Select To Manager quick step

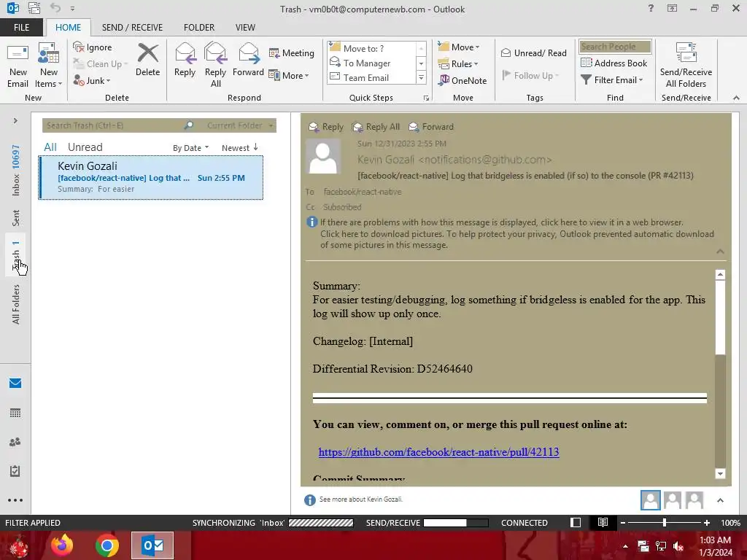coord(372,63)
